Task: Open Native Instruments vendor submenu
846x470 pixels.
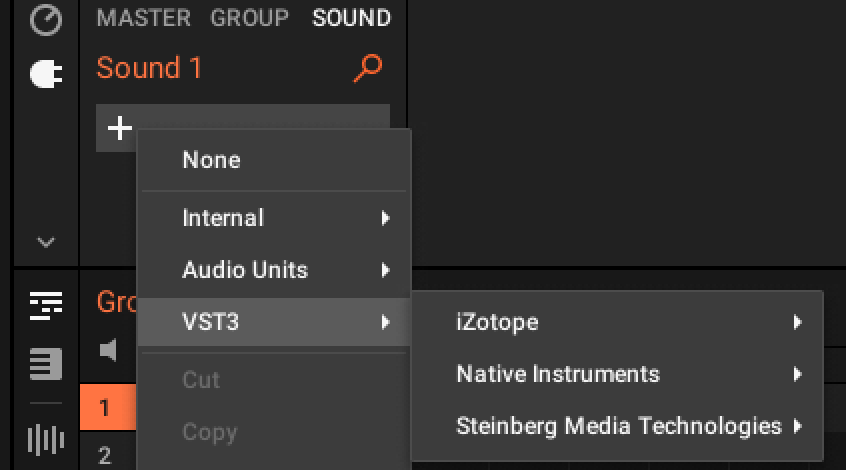Action: (617, 374)
